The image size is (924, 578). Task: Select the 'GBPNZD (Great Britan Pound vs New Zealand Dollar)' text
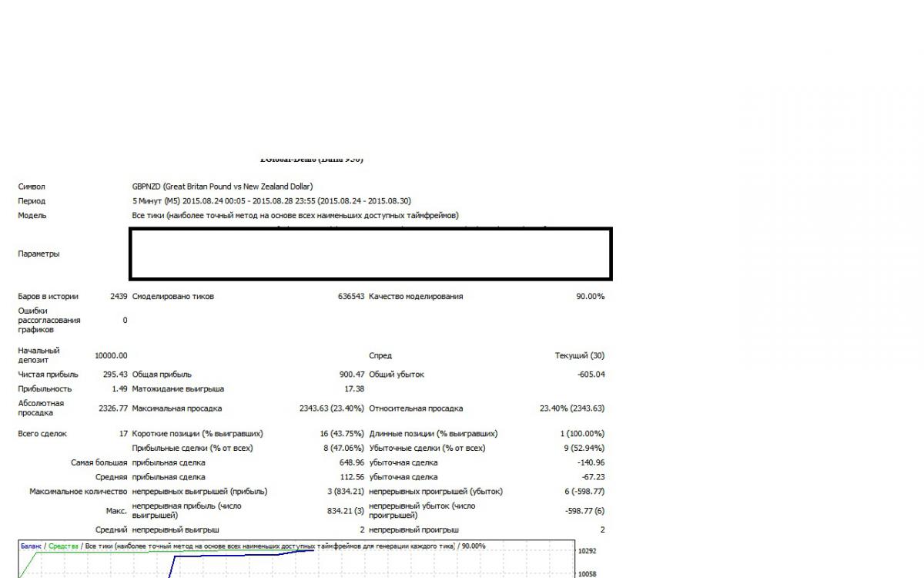[223, 187]
